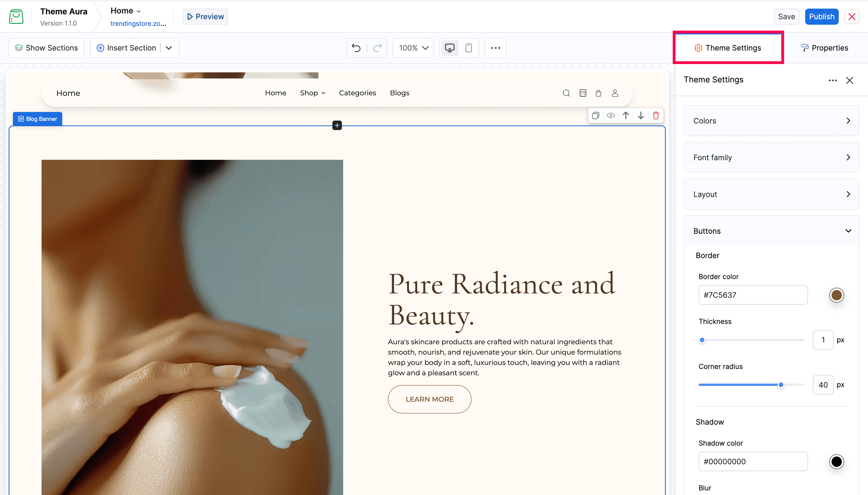Viewport: 868px width, 495px height.
Task: Click the Home logo text in header
Action: point(68,93)
